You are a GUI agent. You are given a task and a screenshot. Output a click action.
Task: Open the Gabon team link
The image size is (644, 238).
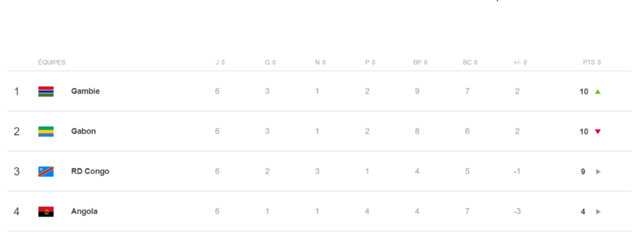pos(83,131)
